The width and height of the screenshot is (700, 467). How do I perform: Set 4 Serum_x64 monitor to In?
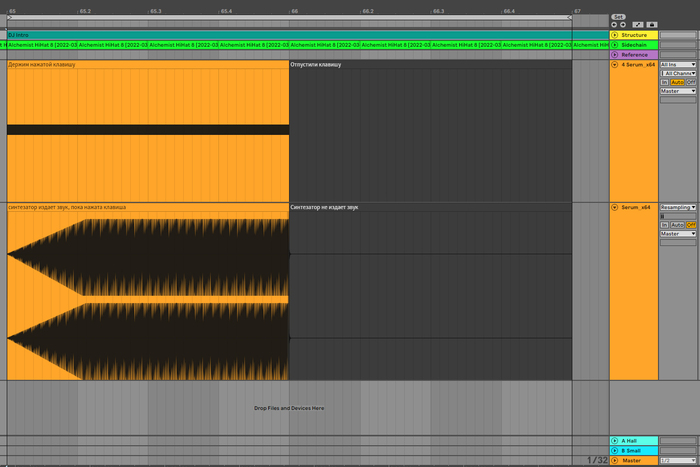(664, 82)
